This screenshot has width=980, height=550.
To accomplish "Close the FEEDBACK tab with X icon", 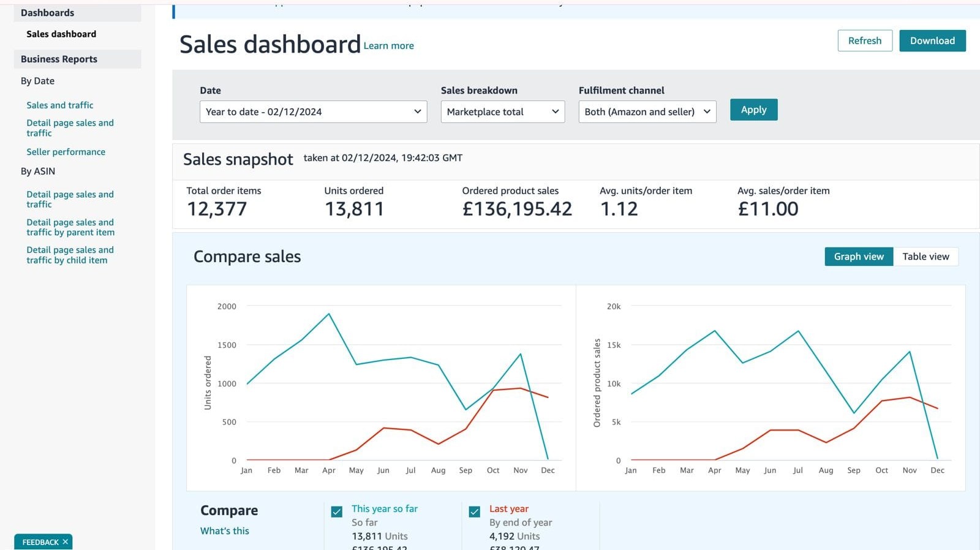I will pyautogui.click(x=65, y=542).
